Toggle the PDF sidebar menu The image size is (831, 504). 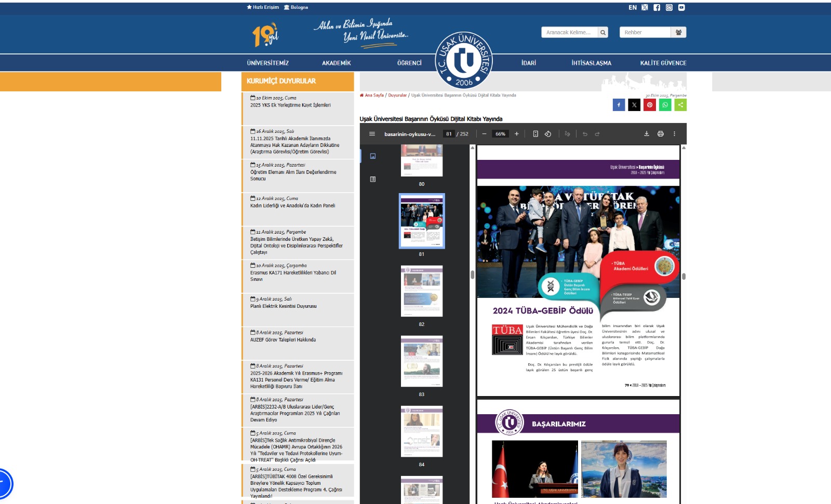pos(372,134)
